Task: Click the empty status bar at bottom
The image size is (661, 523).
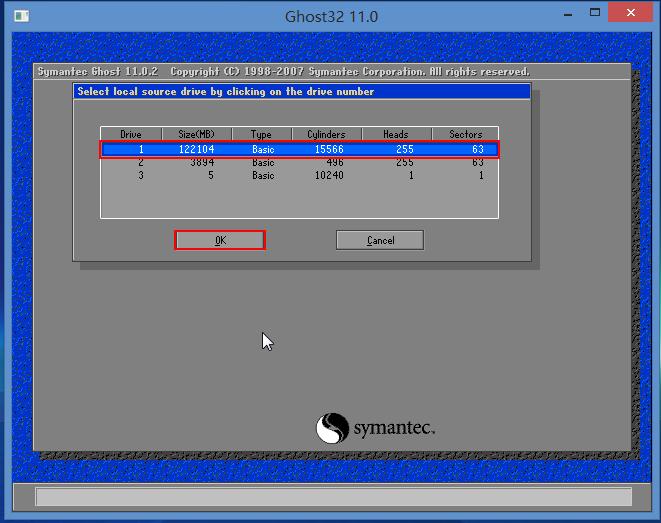Action: 333,497
